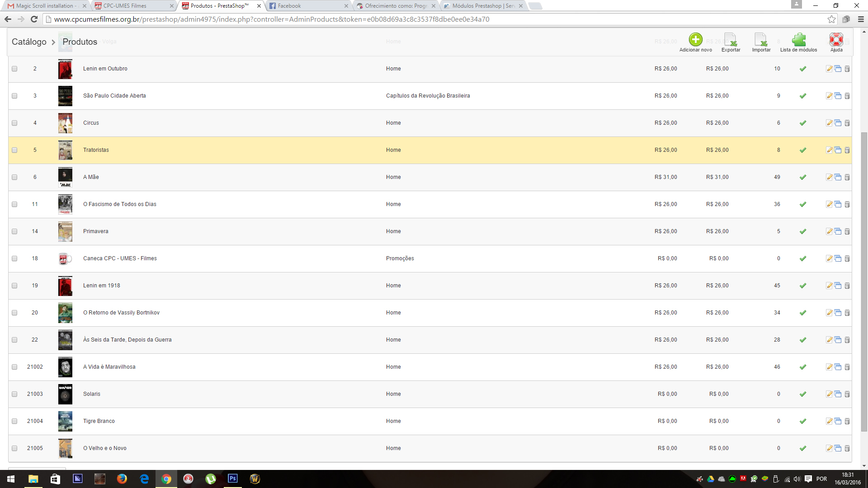Edit the Tratoristas product with pencil icon
Screen dimensions: 868x488
pos(829,150)
